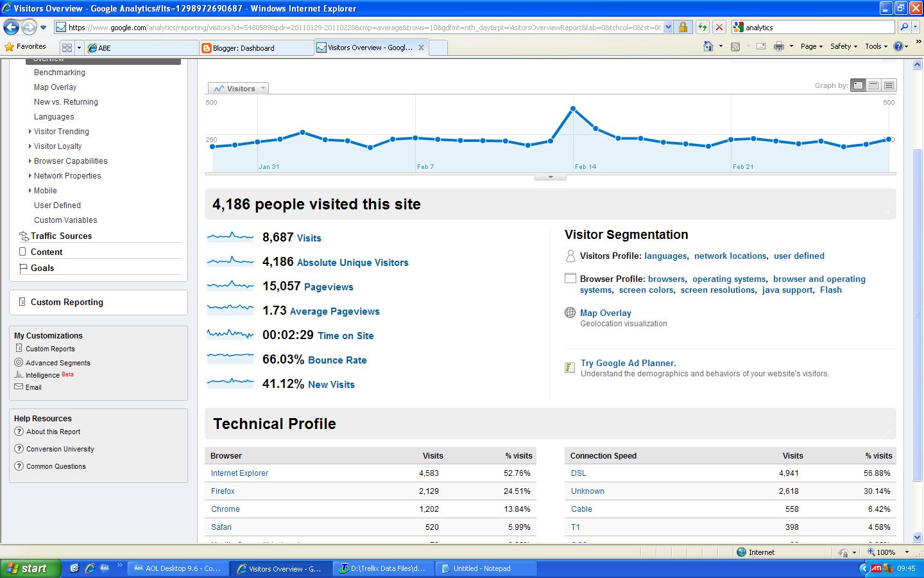
Task: Click the Refresh page icon
Action: pos(703,27)
